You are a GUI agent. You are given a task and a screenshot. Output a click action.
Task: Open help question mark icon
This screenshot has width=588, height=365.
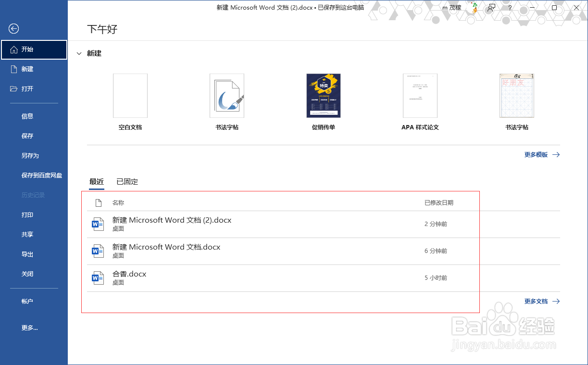(510, 8)
